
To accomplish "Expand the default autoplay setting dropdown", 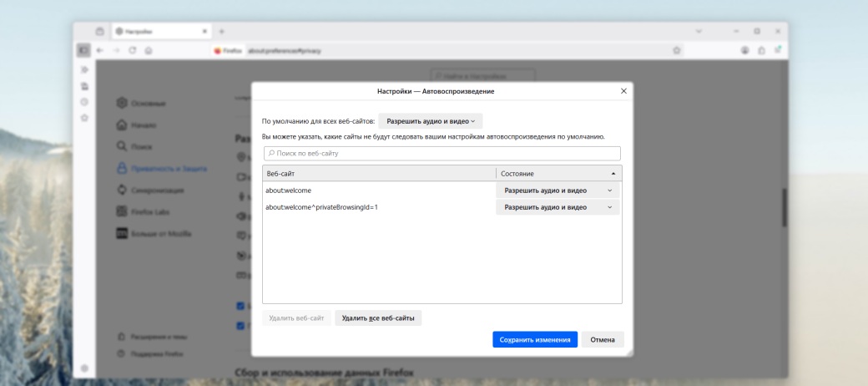I will [x=430, y=121].
